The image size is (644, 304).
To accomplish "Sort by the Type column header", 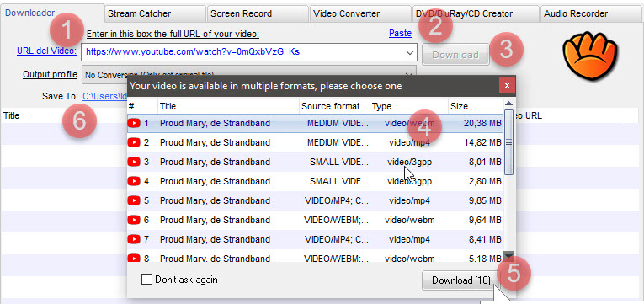I will (x=408, y=106).
